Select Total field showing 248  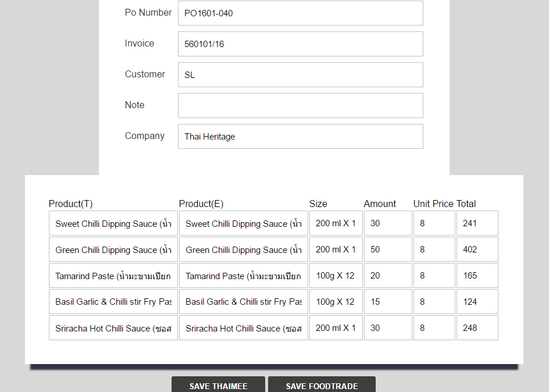point(477,328)
